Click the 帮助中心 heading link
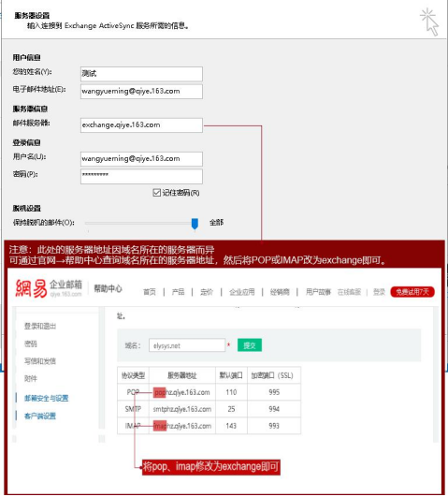 tap(108, 288)
